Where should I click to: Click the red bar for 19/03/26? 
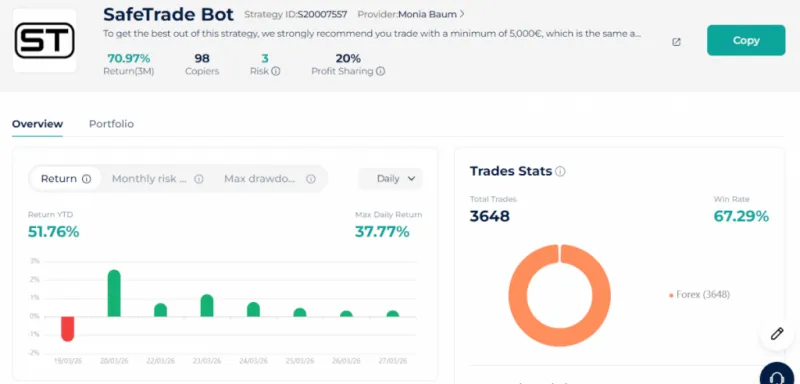coord(68,329)
